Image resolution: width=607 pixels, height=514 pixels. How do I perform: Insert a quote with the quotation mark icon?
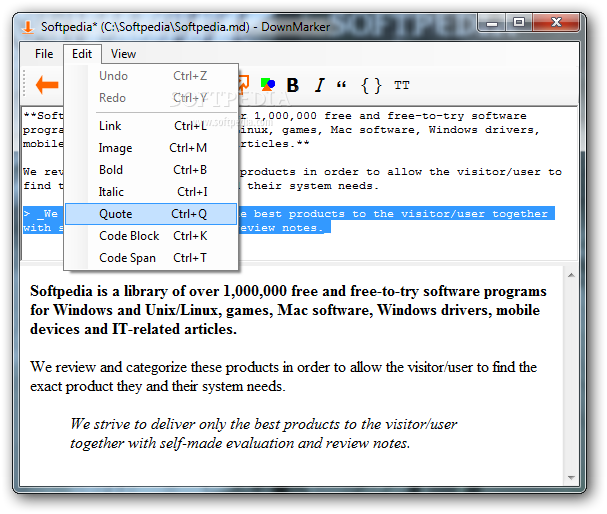[341, 84]
